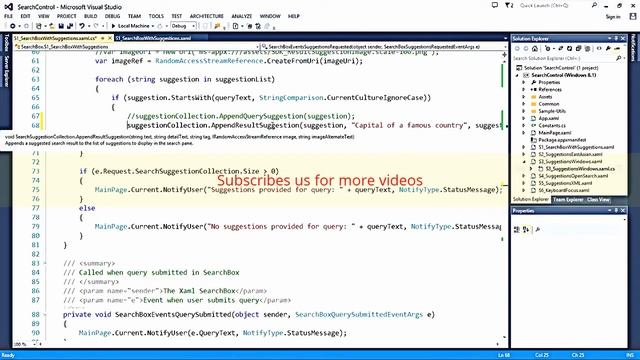640x360 pixels.
Task: Click Categorized icon in Properties panel
Action: tap(517, 230)
